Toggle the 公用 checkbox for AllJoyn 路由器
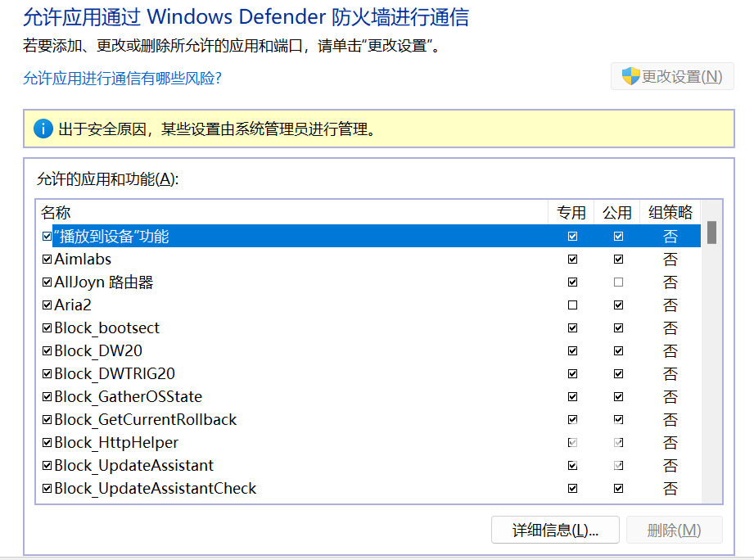 coord(618,282)
